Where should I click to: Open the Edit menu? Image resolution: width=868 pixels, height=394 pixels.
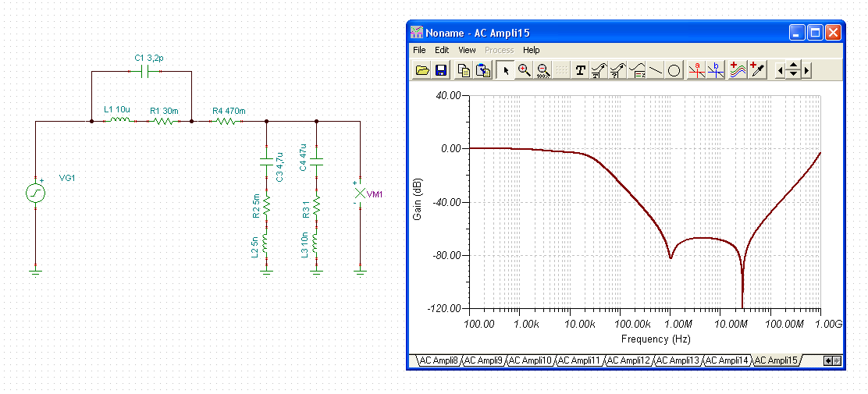click(442, 50)
